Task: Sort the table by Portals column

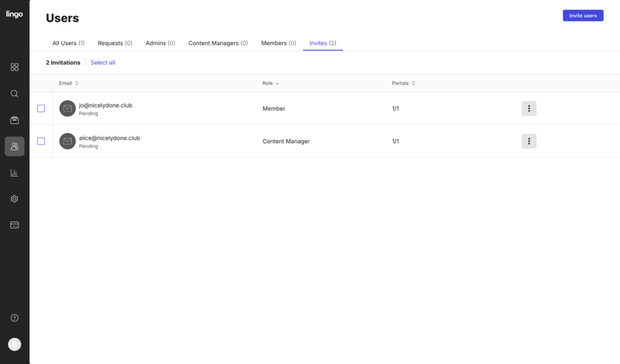Action: coord(403,83)
